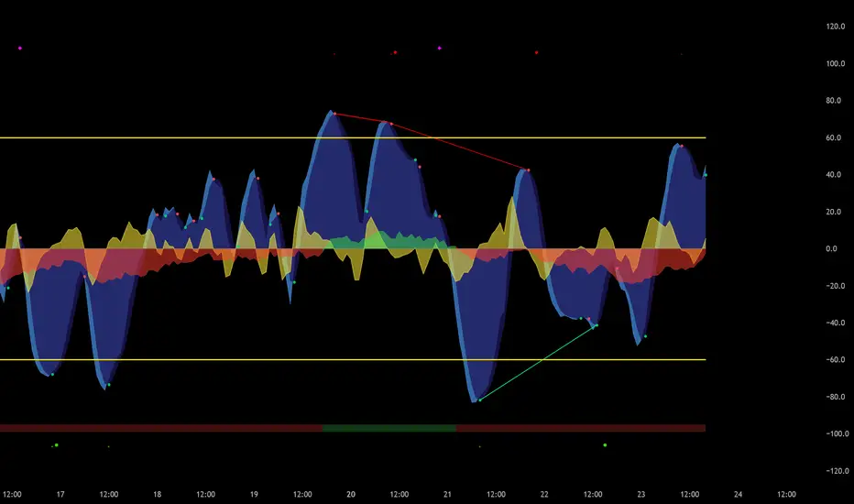Click the highest blue wave peak above 60
Screen dimensions: 854x504
[x=334, y=115]
